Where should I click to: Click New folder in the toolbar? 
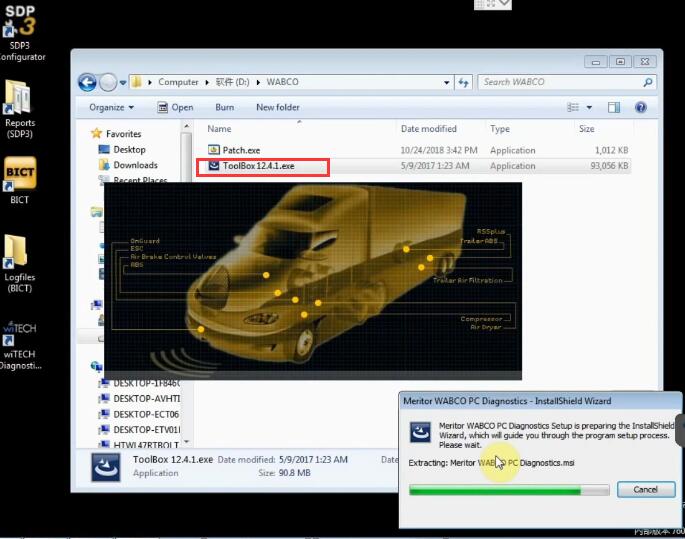tap(278, 107)
